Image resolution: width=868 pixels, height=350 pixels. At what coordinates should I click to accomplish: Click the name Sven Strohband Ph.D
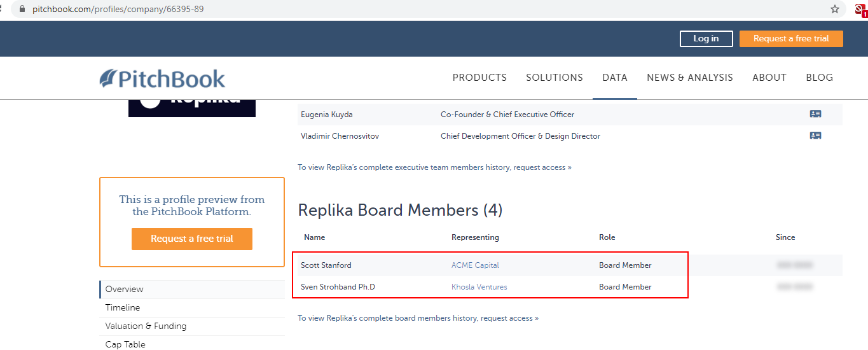338,287
